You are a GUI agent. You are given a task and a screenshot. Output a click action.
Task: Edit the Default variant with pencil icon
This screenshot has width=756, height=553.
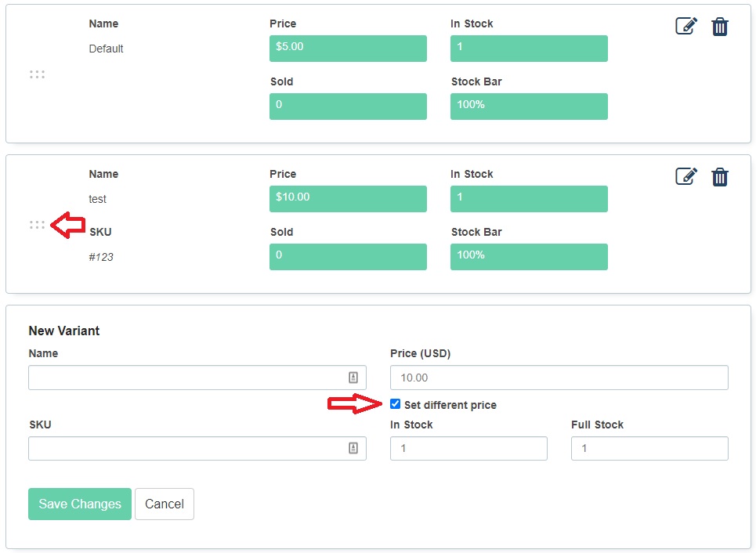(x=686, y=26)
